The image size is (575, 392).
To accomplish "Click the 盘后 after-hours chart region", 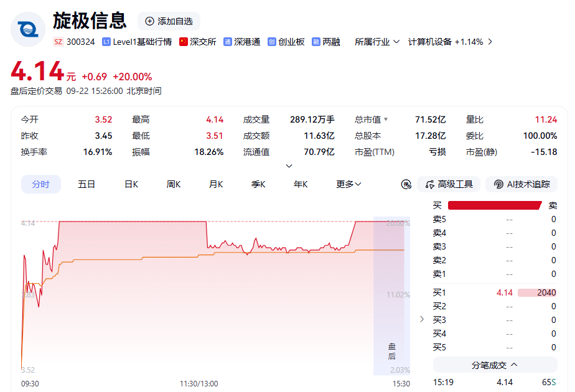I will 391,296.
